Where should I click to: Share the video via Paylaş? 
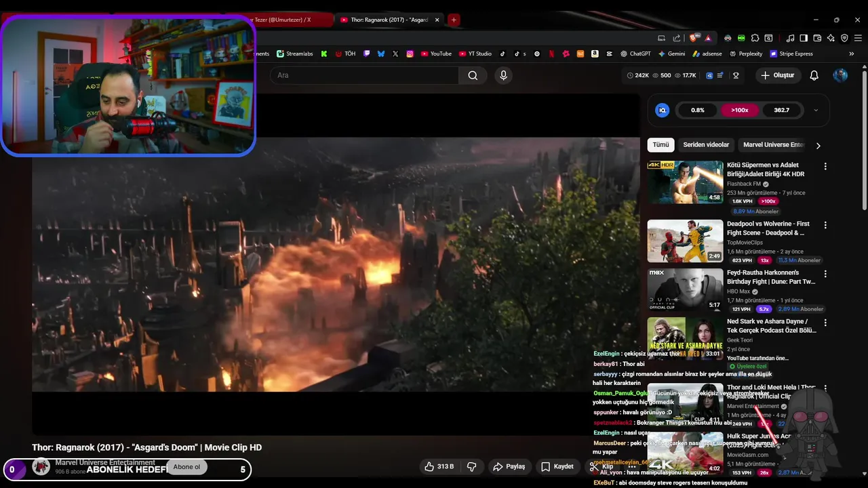point(509,466)
